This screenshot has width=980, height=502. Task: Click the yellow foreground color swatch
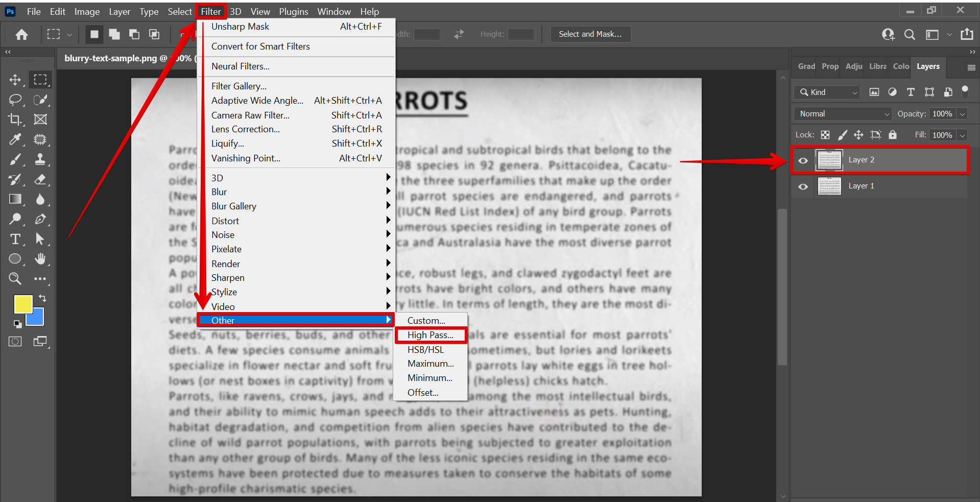click(22, 304)
